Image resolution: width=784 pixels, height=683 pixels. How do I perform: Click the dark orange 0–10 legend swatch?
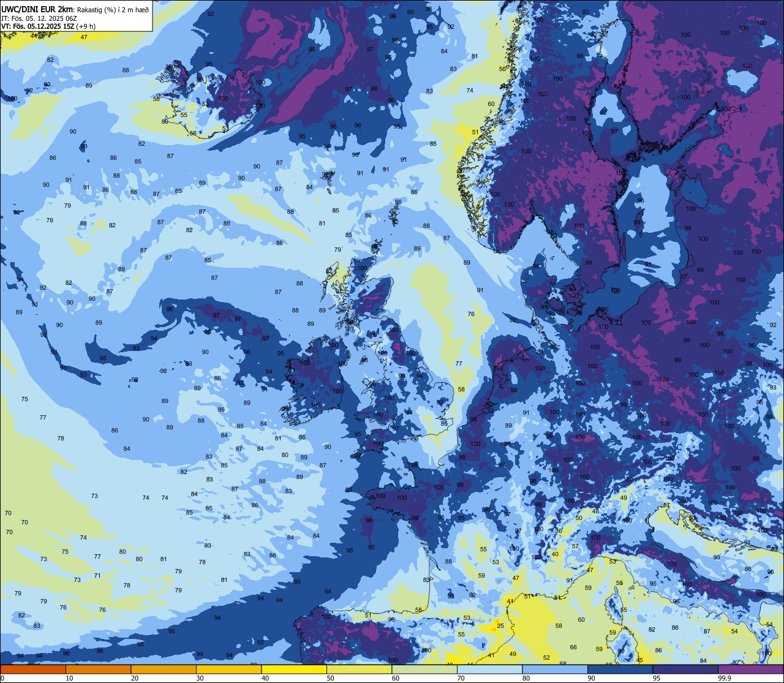(x=33, y=669)
